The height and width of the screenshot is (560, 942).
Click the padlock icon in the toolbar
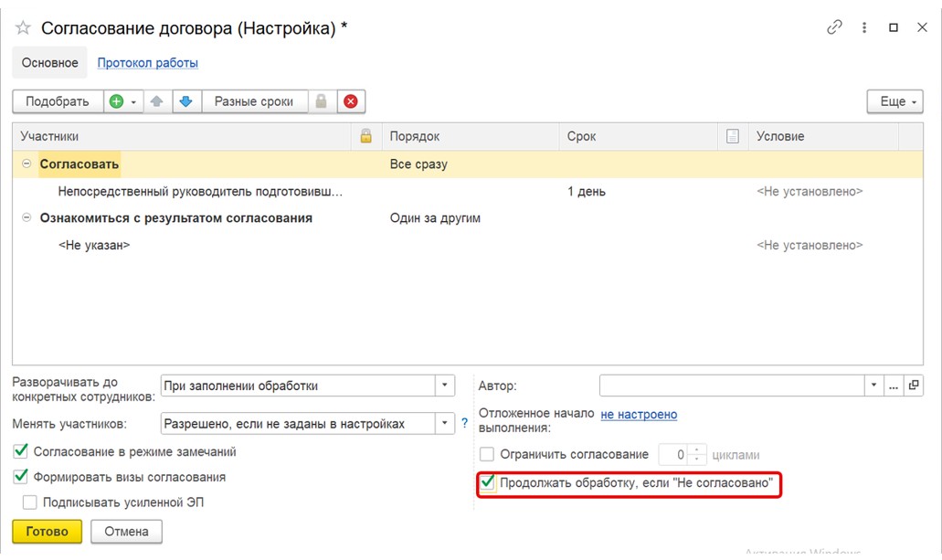point(321,101)
